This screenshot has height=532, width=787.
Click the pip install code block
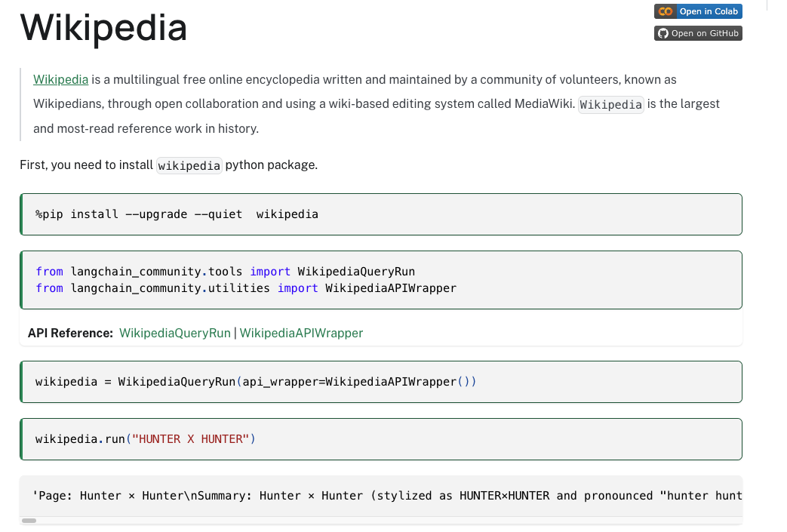[x=381, y=214]
